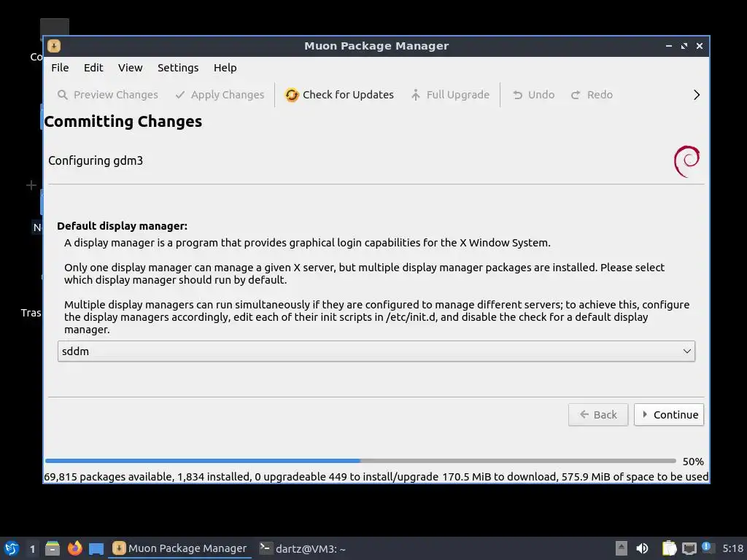The height and width of the screenshot is (560, 747).
Task: Click the Continue button
Action: [669, 415]
